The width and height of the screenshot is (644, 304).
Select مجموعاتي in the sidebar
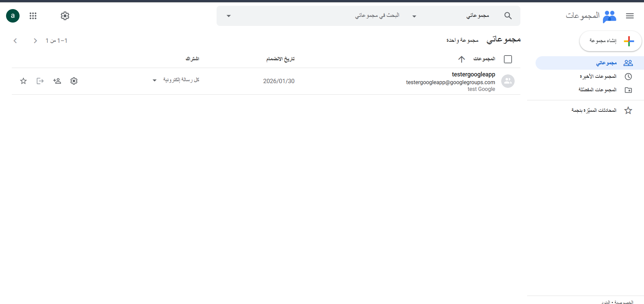pyautogui.click(x=606, y=63)
